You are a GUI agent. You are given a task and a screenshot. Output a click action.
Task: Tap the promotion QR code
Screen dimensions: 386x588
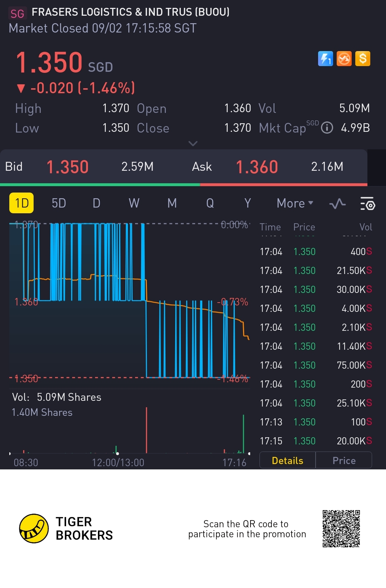point(341,529)
